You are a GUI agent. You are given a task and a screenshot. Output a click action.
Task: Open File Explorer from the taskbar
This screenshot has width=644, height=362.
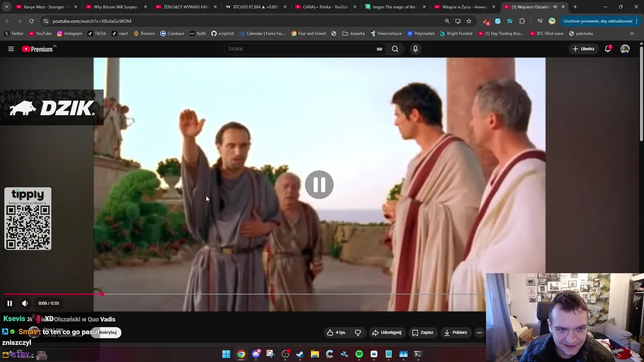(x=314, y=354)
